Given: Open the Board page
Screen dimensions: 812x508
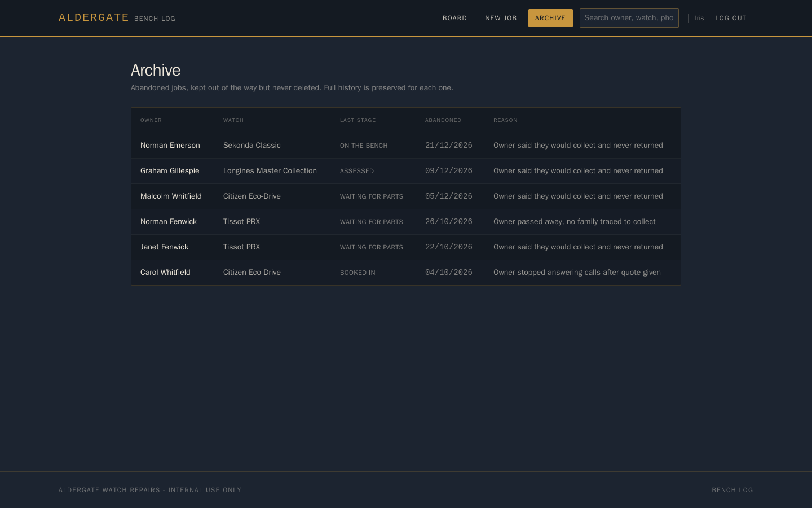Looking at the screenshot, I should click(454, 18).
